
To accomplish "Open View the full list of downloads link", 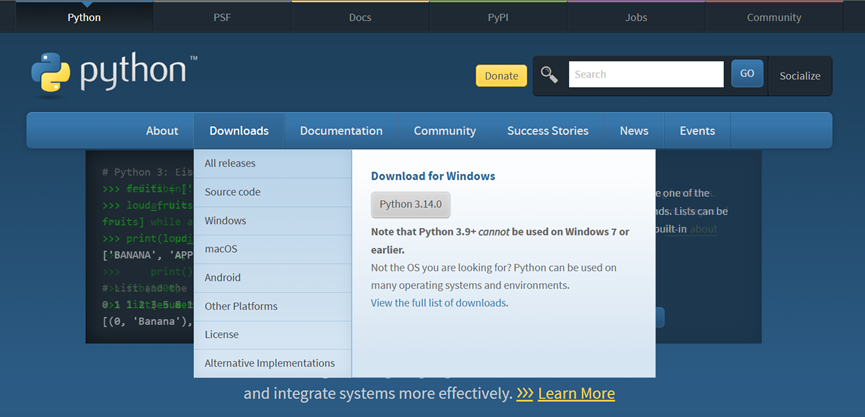I will (439, 303).
